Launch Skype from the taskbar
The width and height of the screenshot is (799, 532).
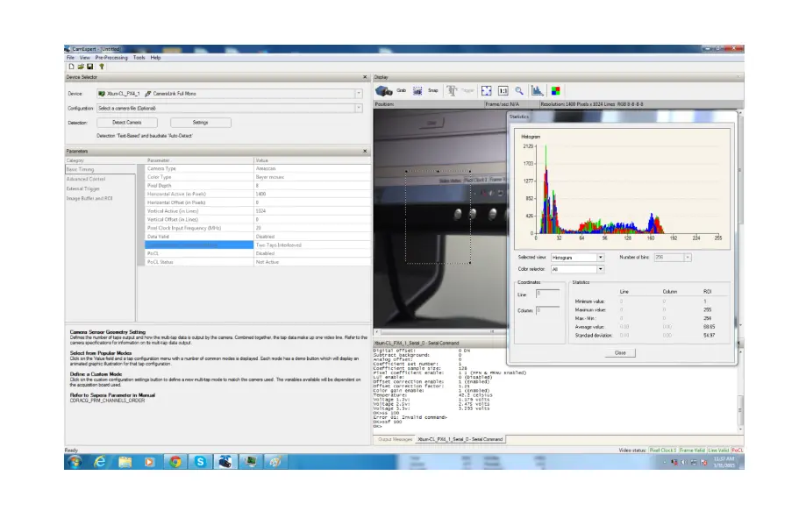tap(201, 461)
